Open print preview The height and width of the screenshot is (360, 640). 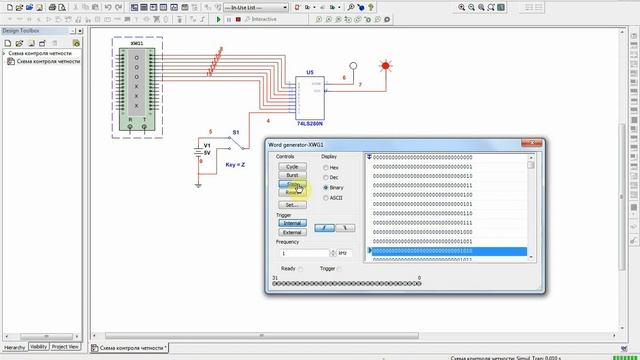coord(62,7)
